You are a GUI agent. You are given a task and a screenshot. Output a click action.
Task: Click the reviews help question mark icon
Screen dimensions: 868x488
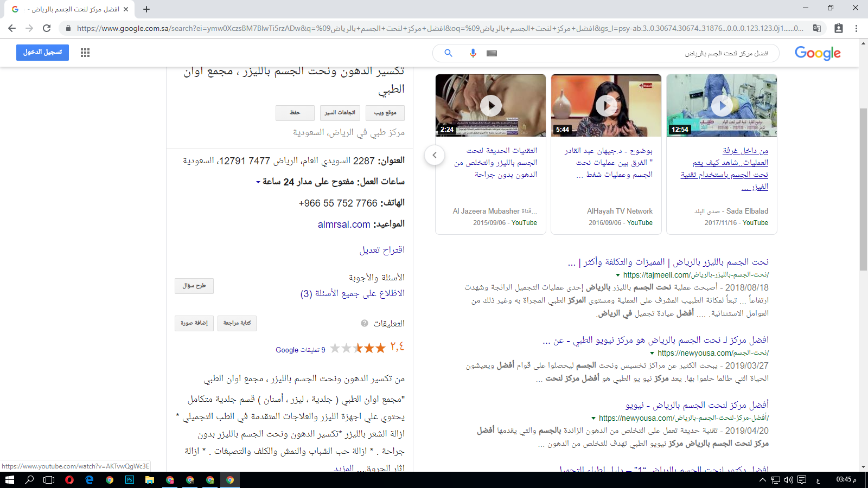tap(365, 323)
